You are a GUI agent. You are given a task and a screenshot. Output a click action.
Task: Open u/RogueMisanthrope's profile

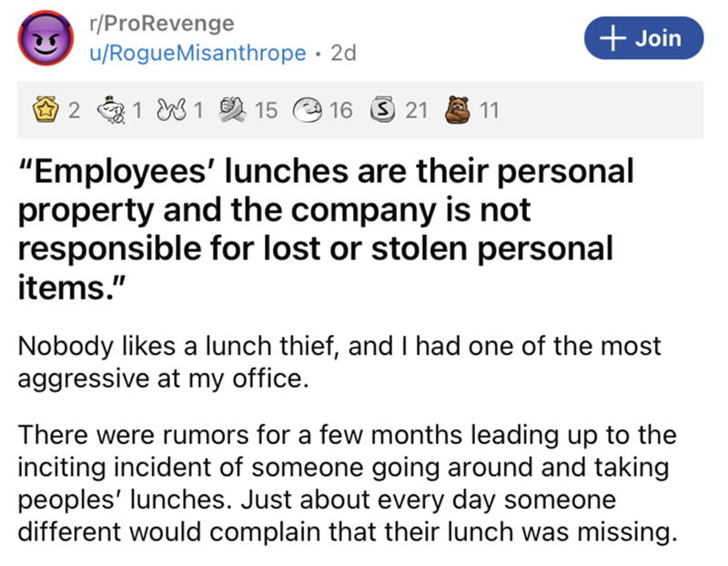point(197,54)
